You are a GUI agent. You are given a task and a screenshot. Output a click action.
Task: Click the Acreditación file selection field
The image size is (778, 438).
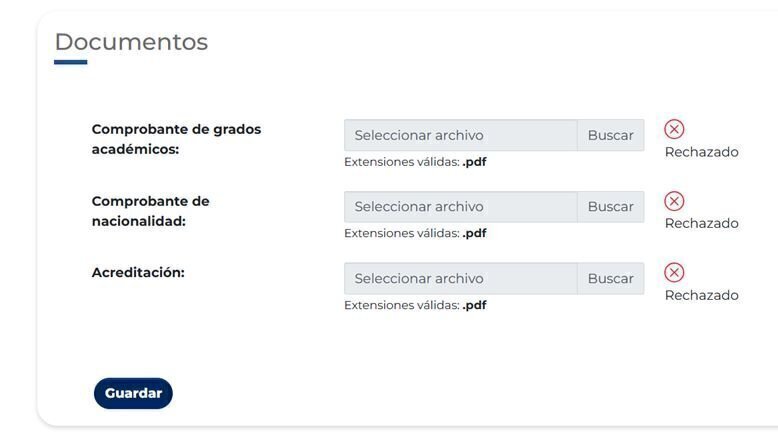460,278
